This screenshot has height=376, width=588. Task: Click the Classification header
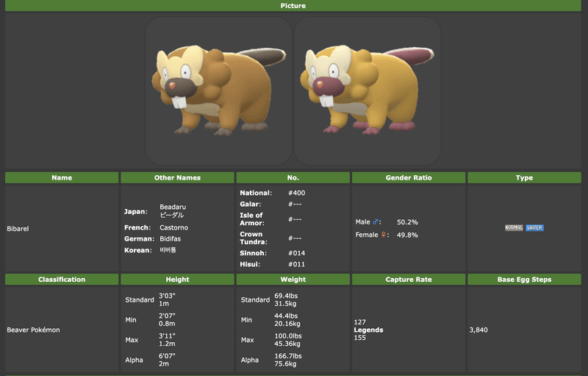(x=62, y=279)
